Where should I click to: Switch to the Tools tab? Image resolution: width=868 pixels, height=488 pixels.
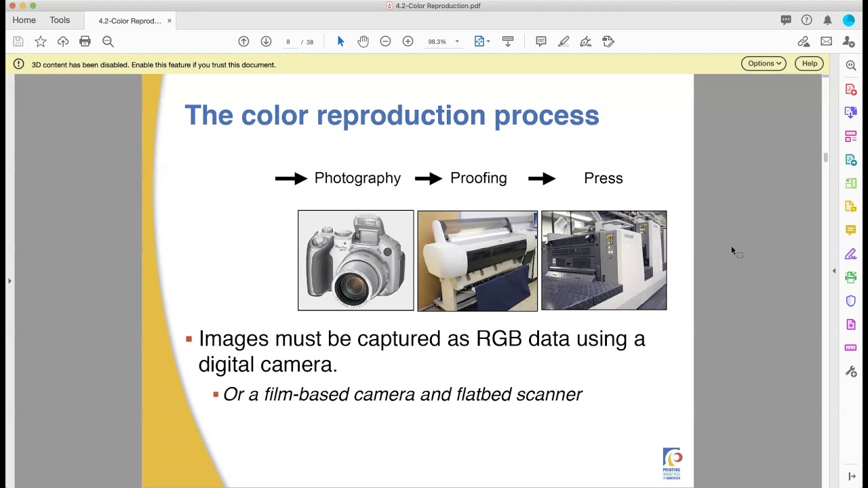[60, 20]
